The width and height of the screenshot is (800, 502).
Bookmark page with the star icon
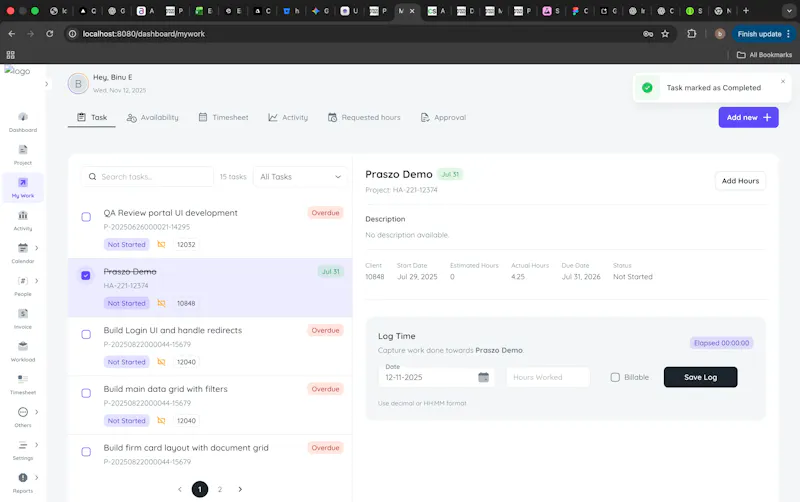coord(665,34)
